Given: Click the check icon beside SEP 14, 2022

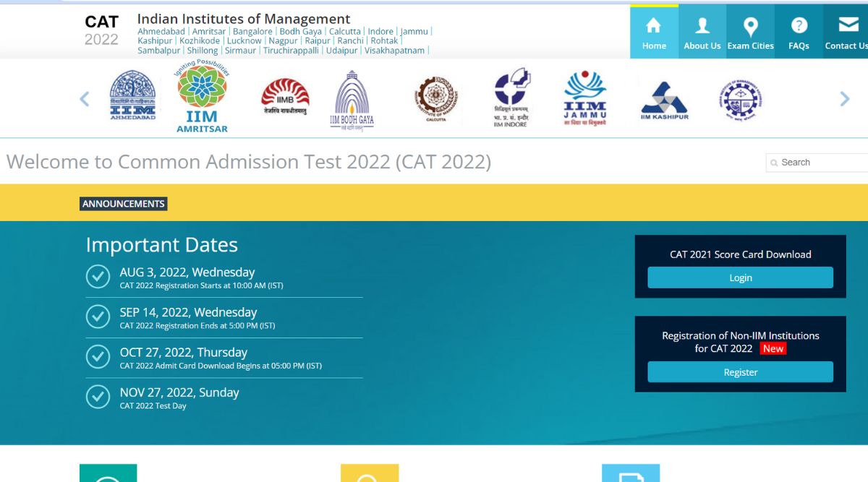Looking at the screenshot, I should (98, 317).
